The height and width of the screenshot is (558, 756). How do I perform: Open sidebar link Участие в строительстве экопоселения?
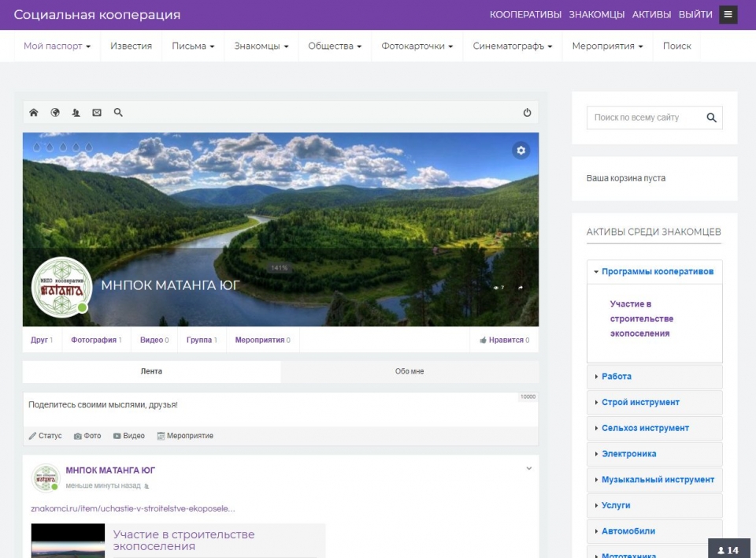tap(641, 318)
